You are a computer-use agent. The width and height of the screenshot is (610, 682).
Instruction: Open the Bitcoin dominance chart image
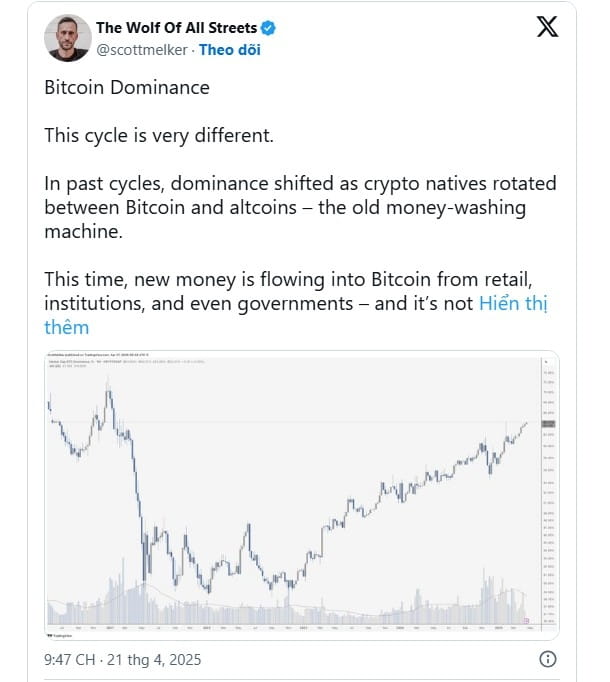tap(302, 495)
